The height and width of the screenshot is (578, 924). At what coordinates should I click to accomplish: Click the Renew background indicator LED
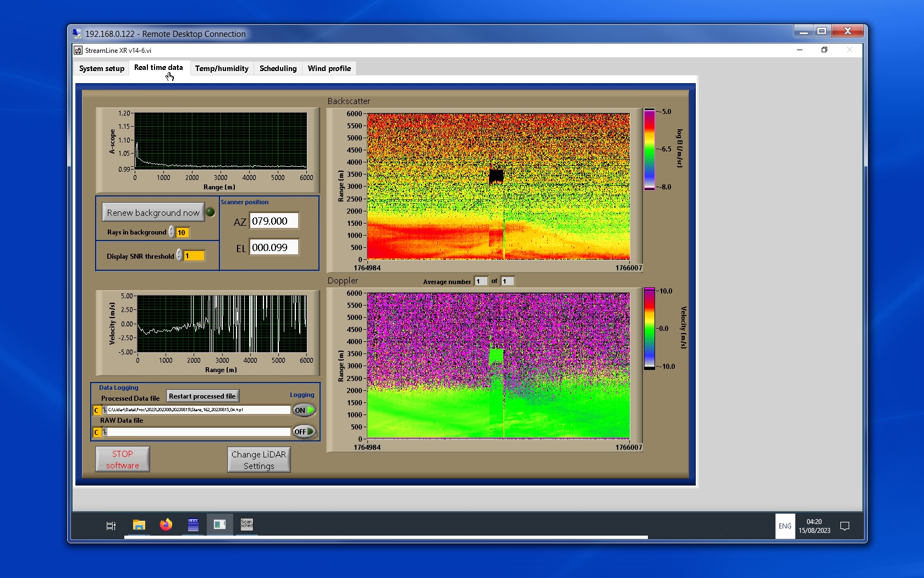pyautogui.click(x=210, y=212)
